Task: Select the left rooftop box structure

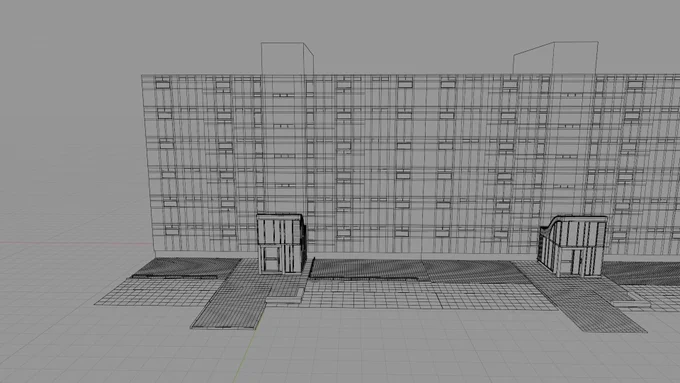Action: point(287,58)
